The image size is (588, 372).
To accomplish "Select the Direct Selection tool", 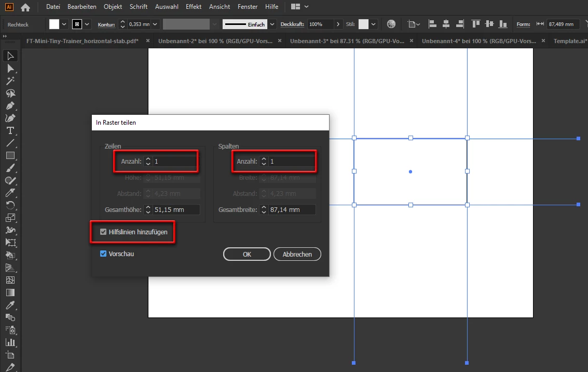I will [10, 68].
